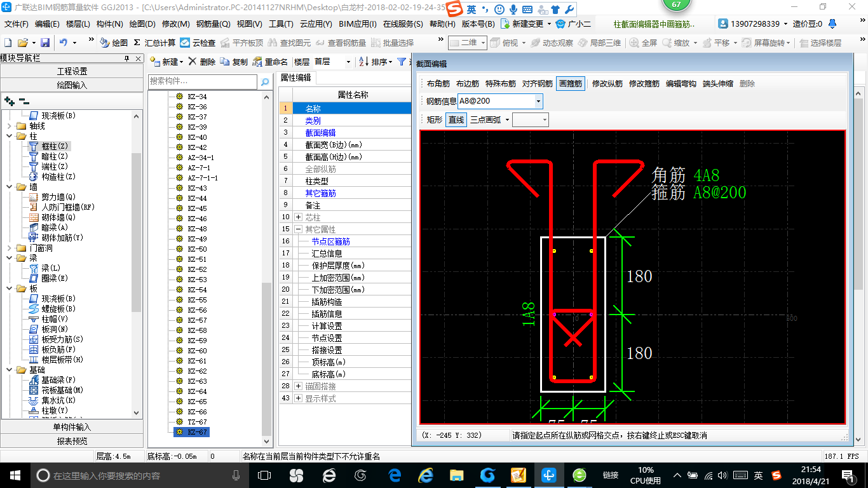Select the 矩形 rectangle drawing mode
The width and height of the screenshot is (868, 488).
point(435,119)
